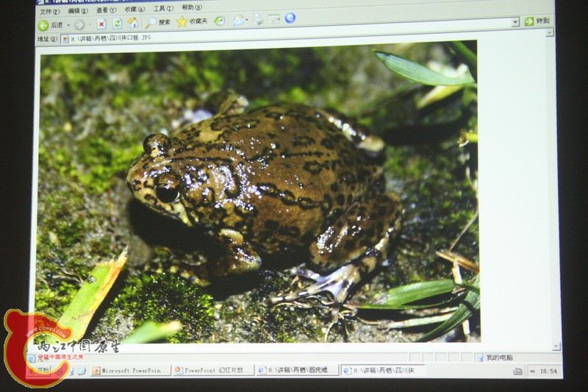Click the red X Stop icon
Screen dimensions: 588x392
point(101,24)
